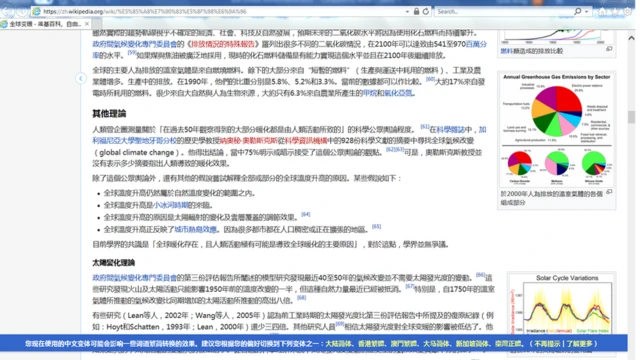
Task: Enlarge the greenhouse gas pie chart via its icon
Action: 609,192
